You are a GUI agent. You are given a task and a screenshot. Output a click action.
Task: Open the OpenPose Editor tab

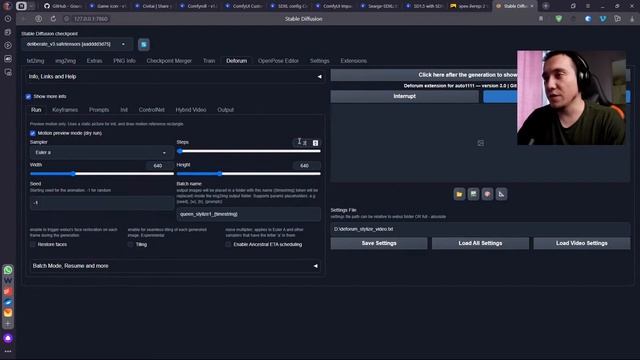pos(278,61)
